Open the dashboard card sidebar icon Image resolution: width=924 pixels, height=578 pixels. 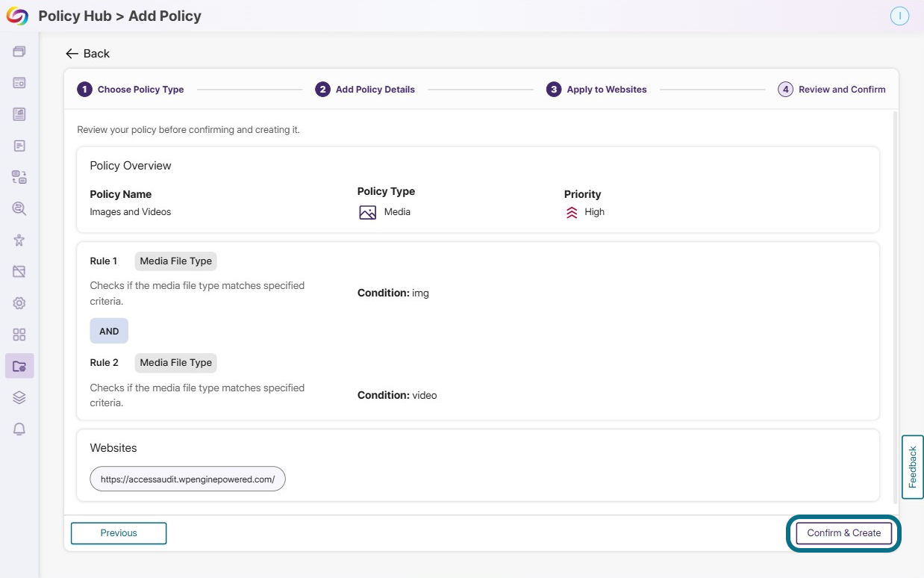(x=19, y=83)
